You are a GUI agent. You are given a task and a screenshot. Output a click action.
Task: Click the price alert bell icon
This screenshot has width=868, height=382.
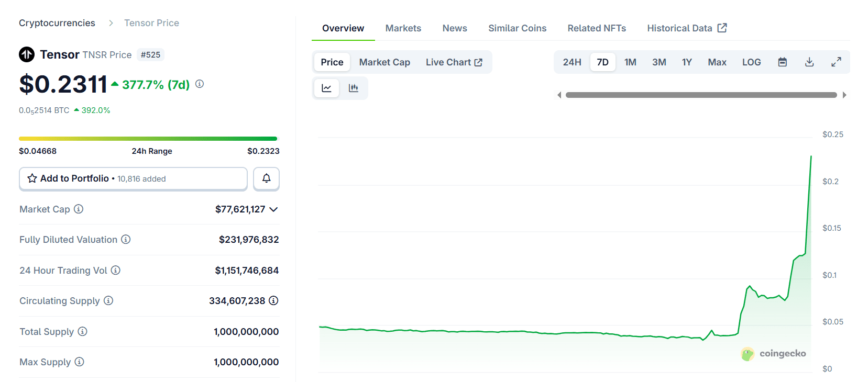(266, 178)
